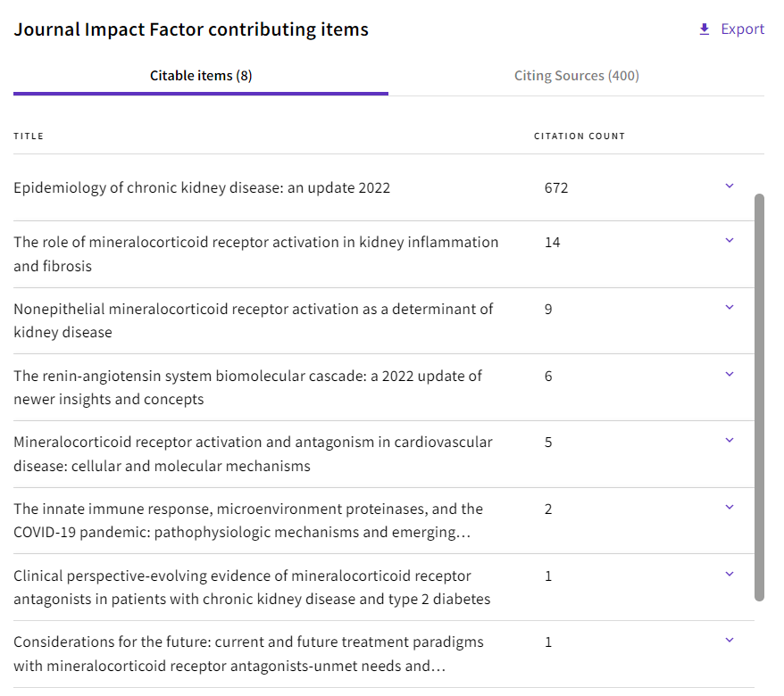Expand the innate immune response COVID-19 row
Screen dimensions: 784x696
click(x=729, y=508)
